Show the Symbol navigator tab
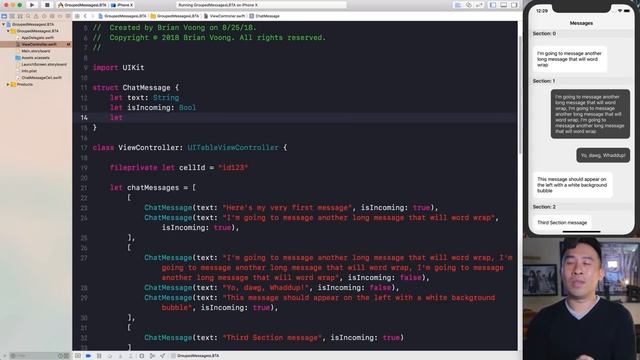Image resolution: width=640 pixels, height=360 pixels. pos(20,16)
